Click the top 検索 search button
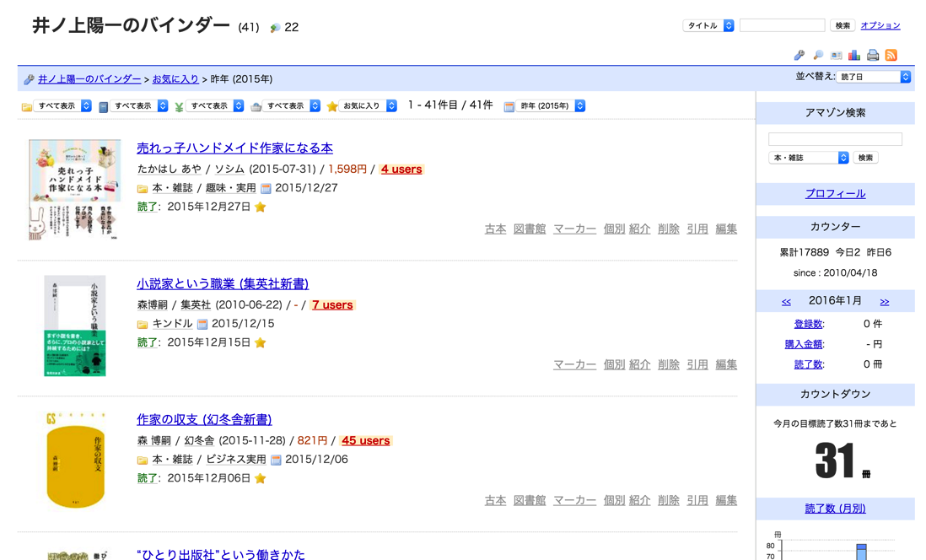Viewport: 926px width, 560px height. click(843, 25)
